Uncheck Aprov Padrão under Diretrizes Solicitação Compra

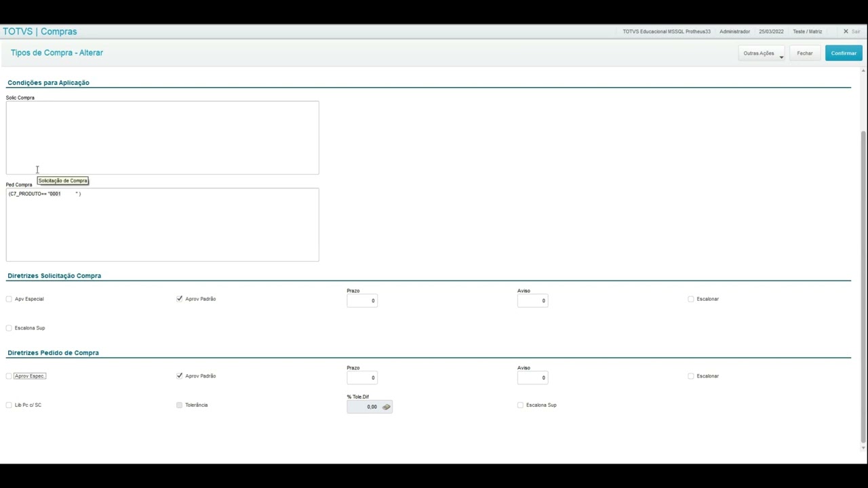pos(180,299)
